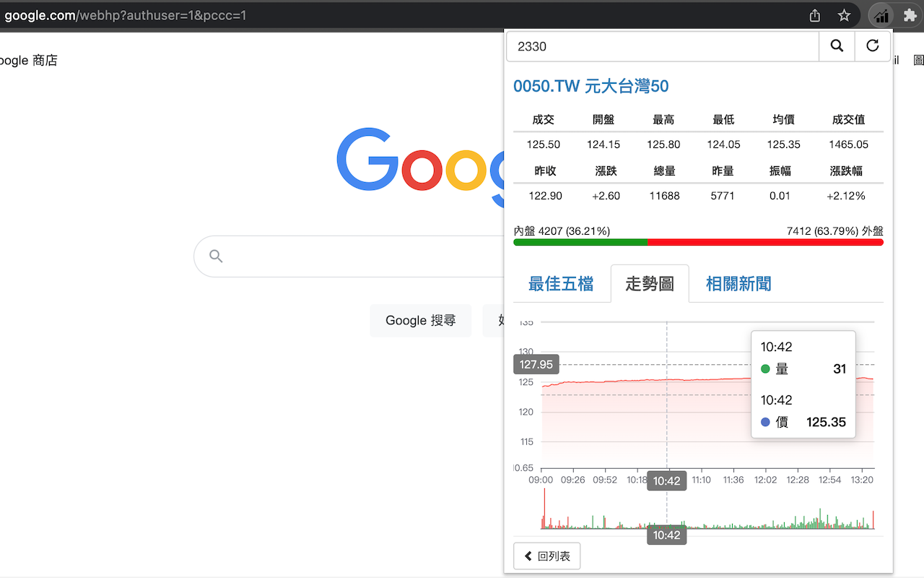The height and width of the screenshot is (578, 924).
Task: Click the 10:42 time marker below price chart
Action: (666, 480)
